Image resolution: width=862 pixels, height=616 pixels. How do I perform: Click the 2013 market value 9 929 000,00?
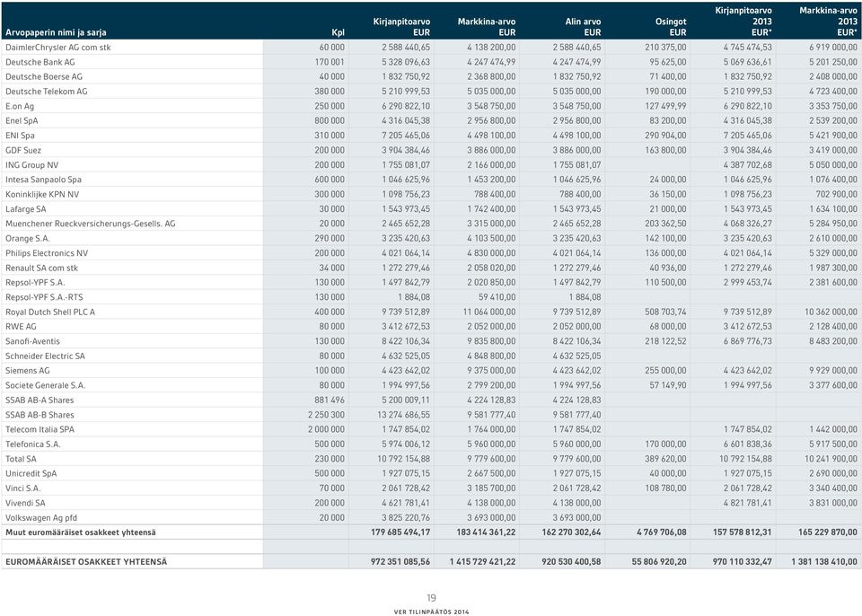(833, 371)
